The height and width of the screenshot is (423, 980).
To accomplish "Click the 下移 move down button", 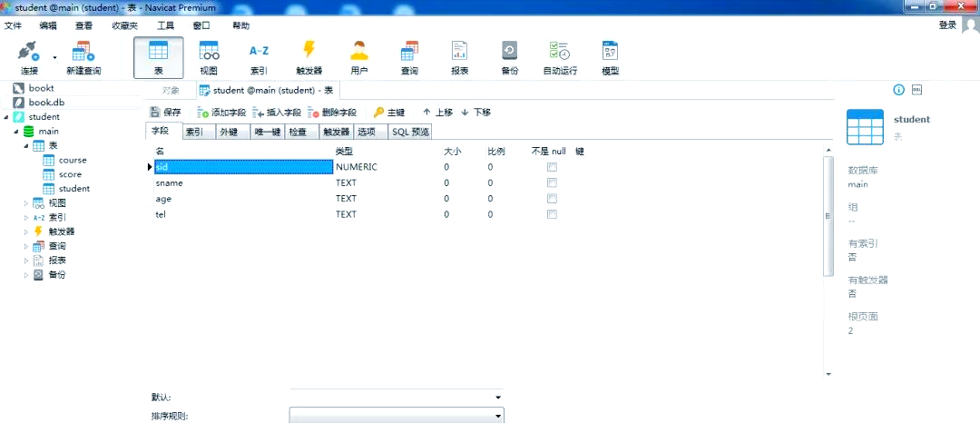I will [475, 113].
